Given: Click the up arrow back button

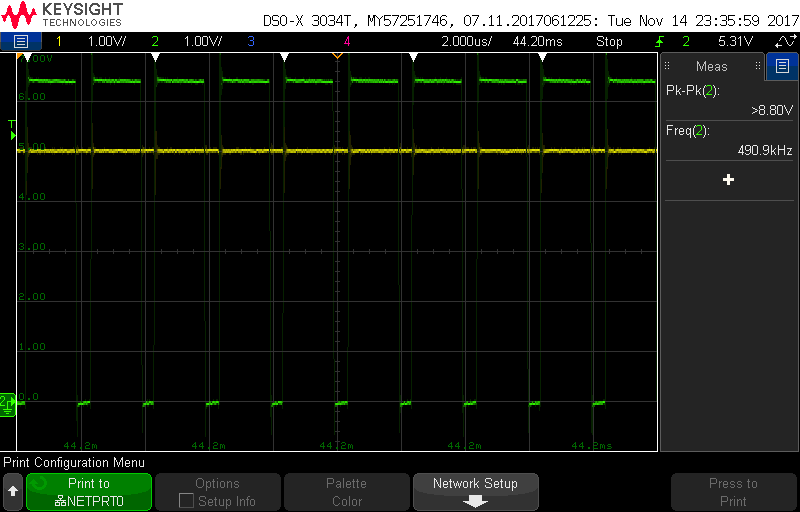Looking at the screenshot, I should point(13,492).
